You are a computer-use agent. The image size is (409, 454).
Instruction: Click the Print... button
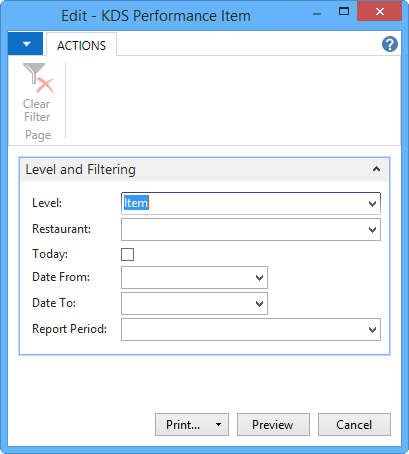pos(183,425)
